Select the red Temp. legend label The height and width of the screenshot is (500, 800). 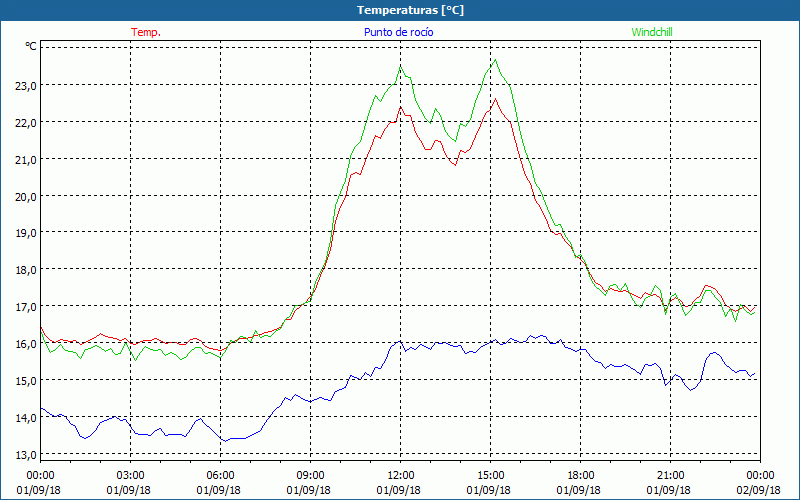[x=146, y=32]
